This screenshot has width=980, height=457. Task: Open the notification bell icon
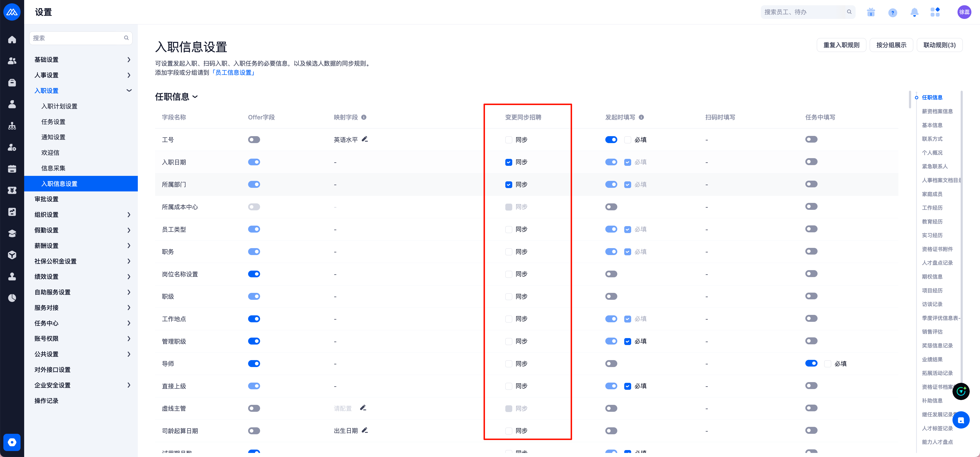[914, 12]
